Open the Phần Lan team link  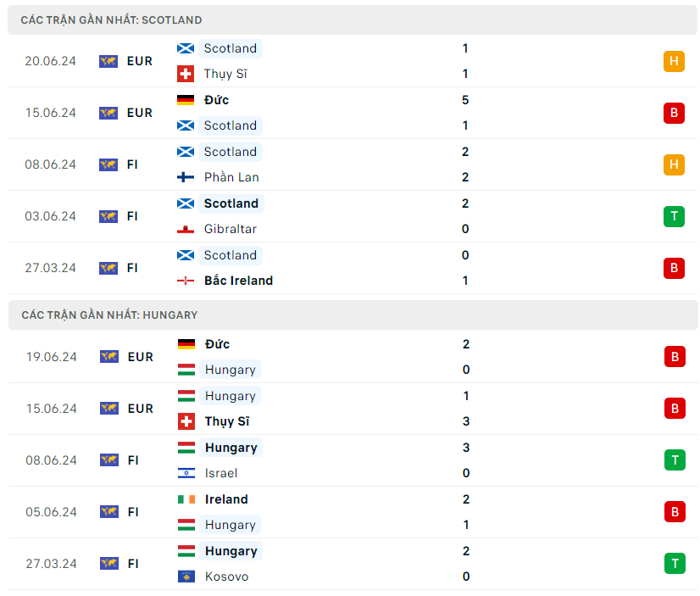(x=231, y=177)
